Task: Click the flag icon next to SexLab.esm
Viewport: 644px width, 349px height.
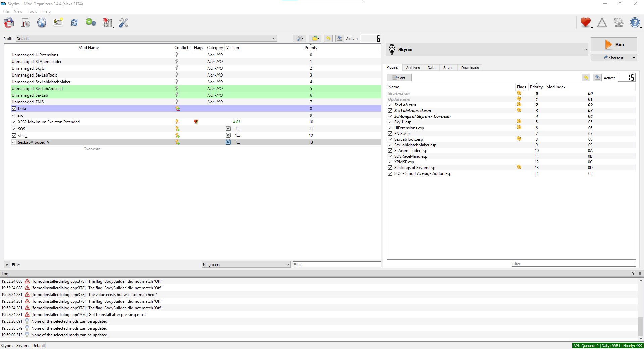Action: pos(519,104)
